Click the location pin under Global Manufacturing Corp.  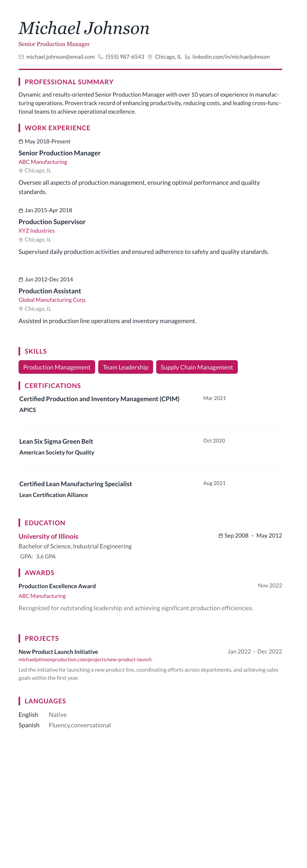click(21, 309)
